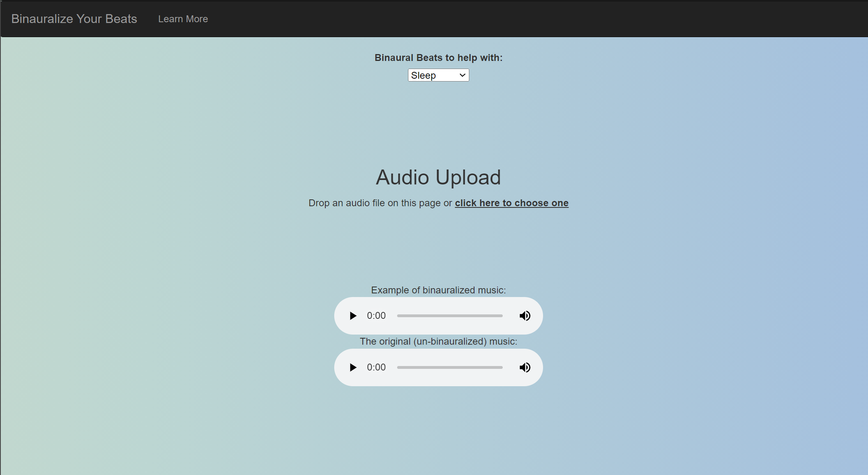The width and height of the screenshot is (868, 475).
Task: Mute the original un-binauralized music player
Action: click(x=525, y=367)
